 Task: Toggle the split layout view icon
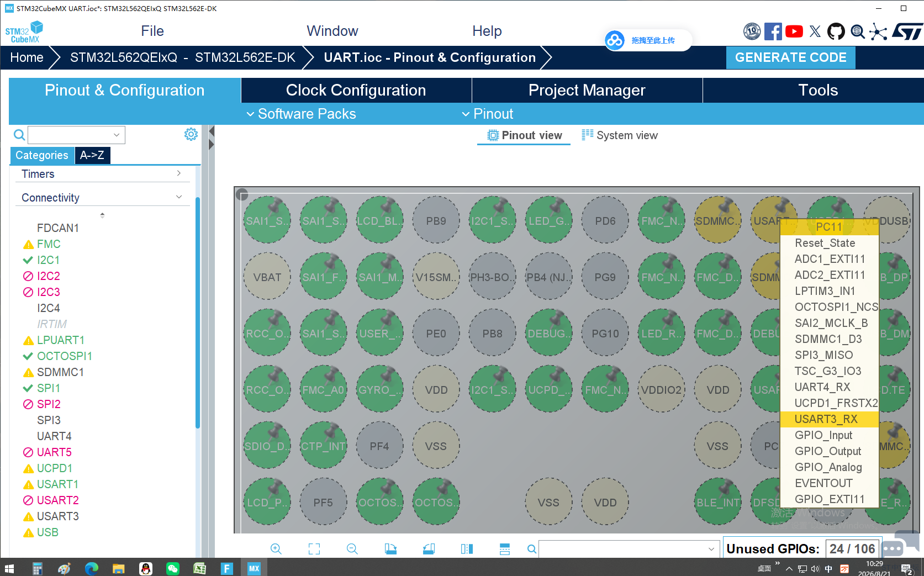505,548
